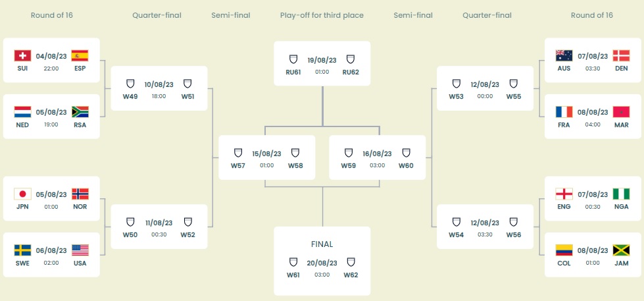
Task: Select the ENG vs NGA match
Action: (x=592, y=199)
